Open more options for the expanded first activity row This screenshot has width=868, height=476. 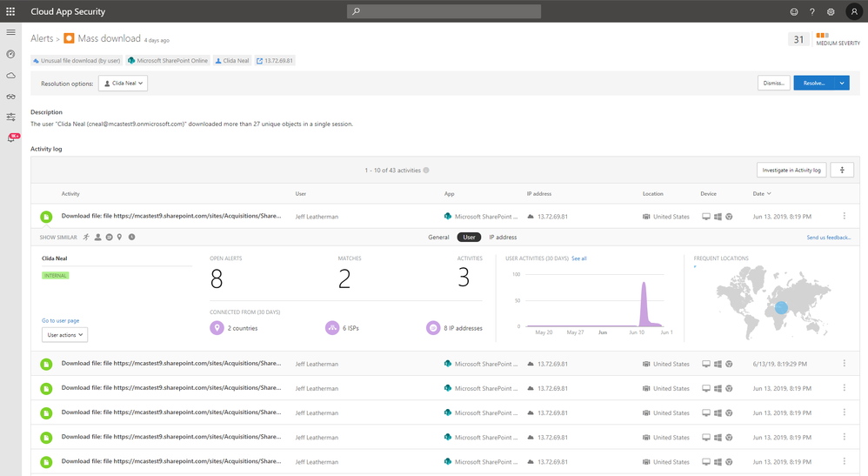845,216
